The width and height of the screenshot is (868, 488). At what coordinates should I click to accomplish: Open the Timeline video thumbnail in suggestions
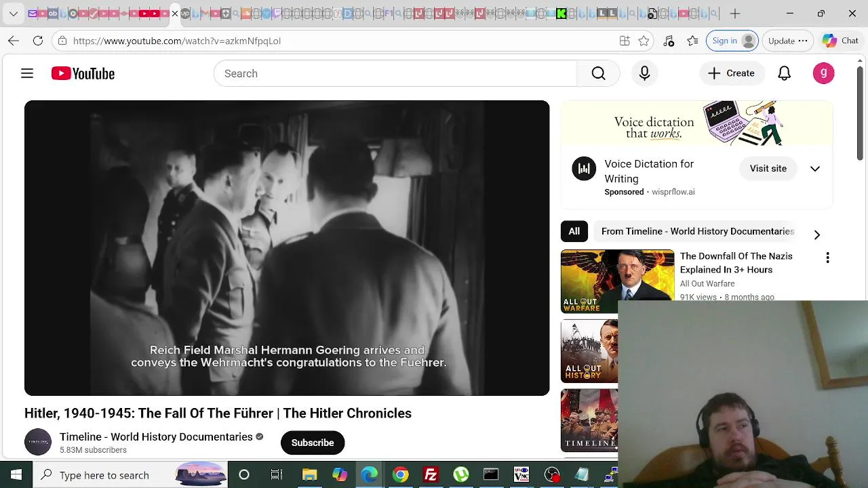[589, 420]
